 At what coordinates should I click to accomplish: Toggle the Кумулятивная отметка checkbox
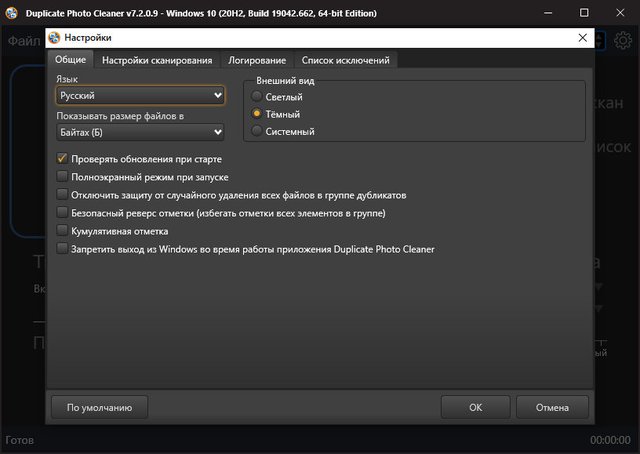coord(62,231)
